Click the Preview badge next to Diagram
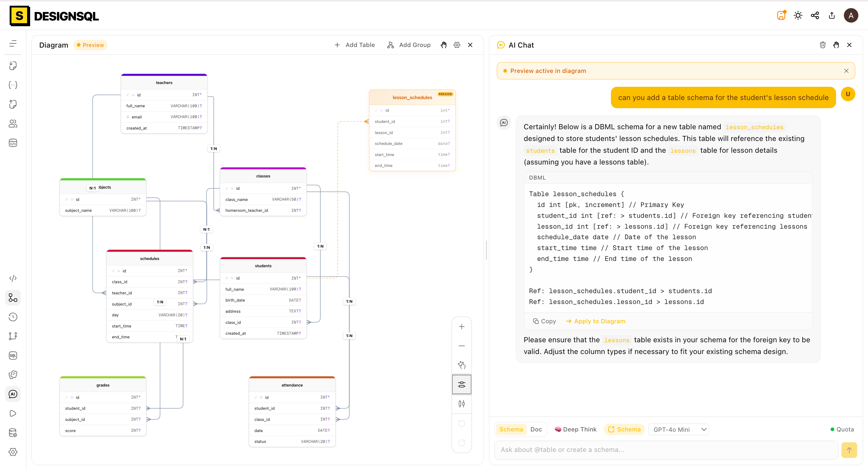This screenshot has height=470, width=868. tap(90, 45)
